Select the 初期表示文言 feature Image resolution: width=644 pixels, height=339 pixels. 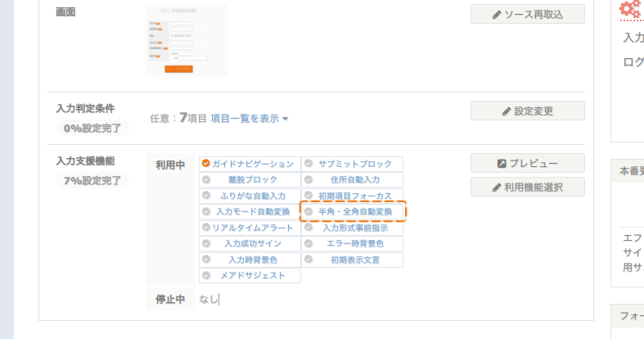click(x=352, y=260)
